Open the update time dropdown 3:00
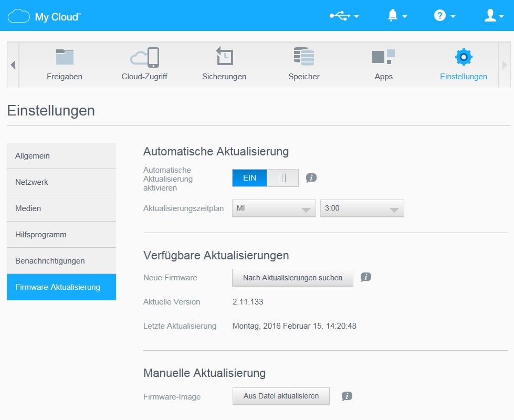 click(362, 208)
